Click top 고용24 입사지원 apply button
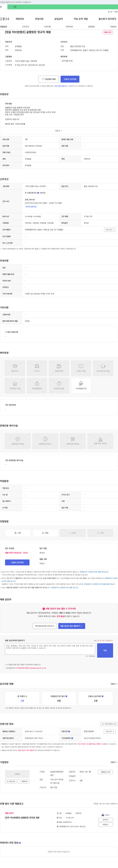Viewport: 118px width, 868px height. [70, 79]
